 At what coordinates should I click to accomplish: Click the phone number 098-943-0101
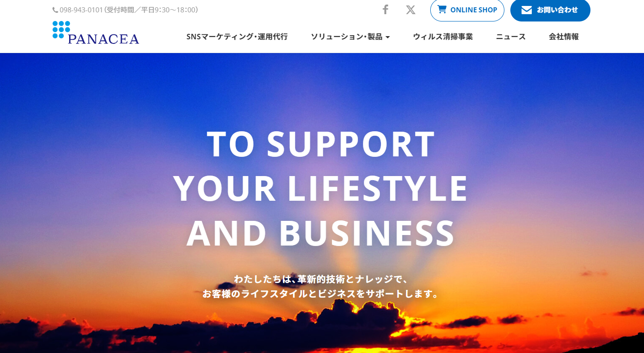[x=81, y=10]
